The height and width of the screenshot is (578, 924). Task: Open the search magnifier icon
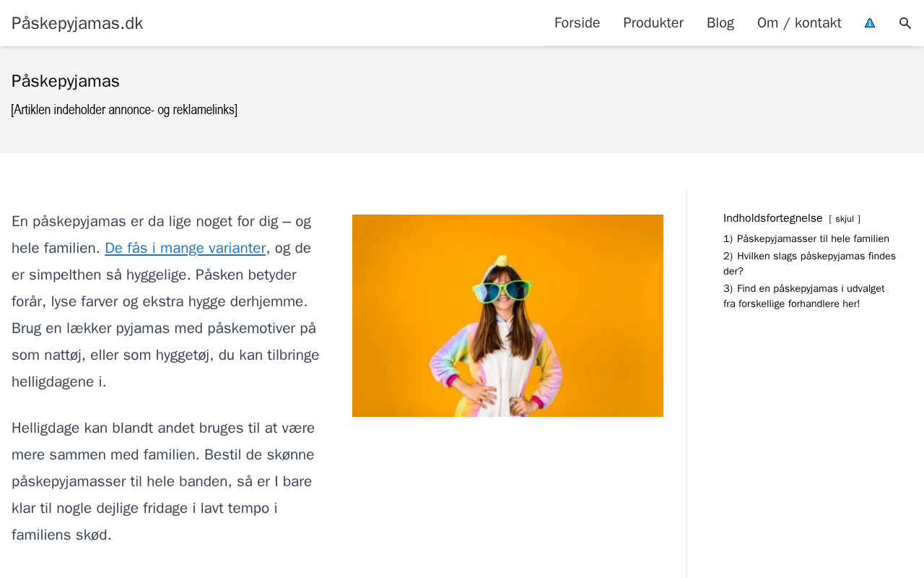point(905,23)
